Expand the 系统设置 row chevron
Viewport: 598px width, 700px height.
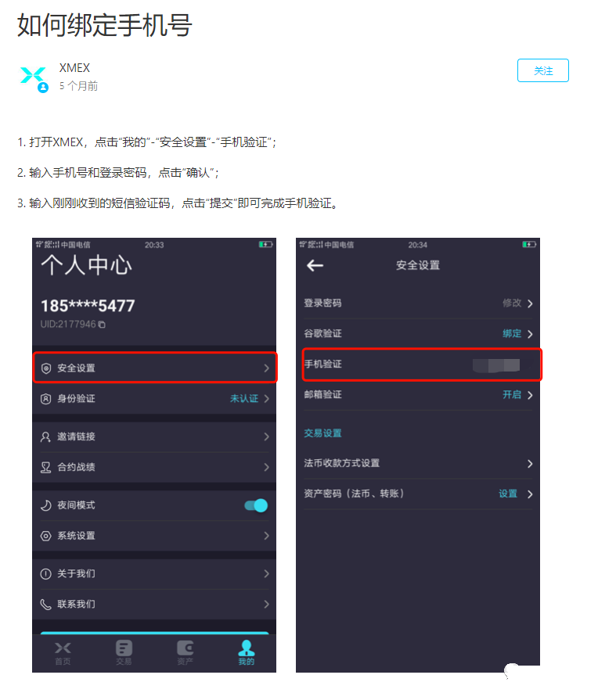(266, 536)
